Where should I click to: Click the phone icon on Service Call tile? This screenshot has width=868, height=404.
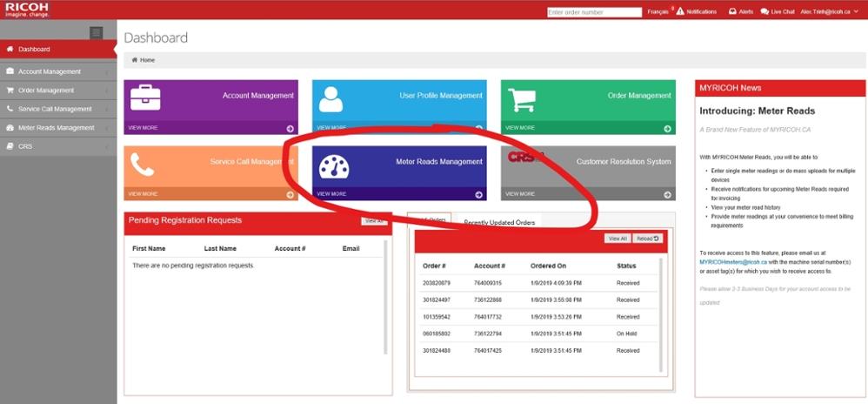(142, 165)
